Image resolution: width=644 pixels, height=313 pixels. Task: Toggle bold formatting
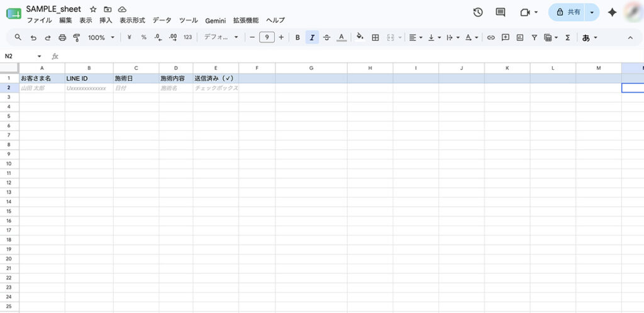point(297,37)
